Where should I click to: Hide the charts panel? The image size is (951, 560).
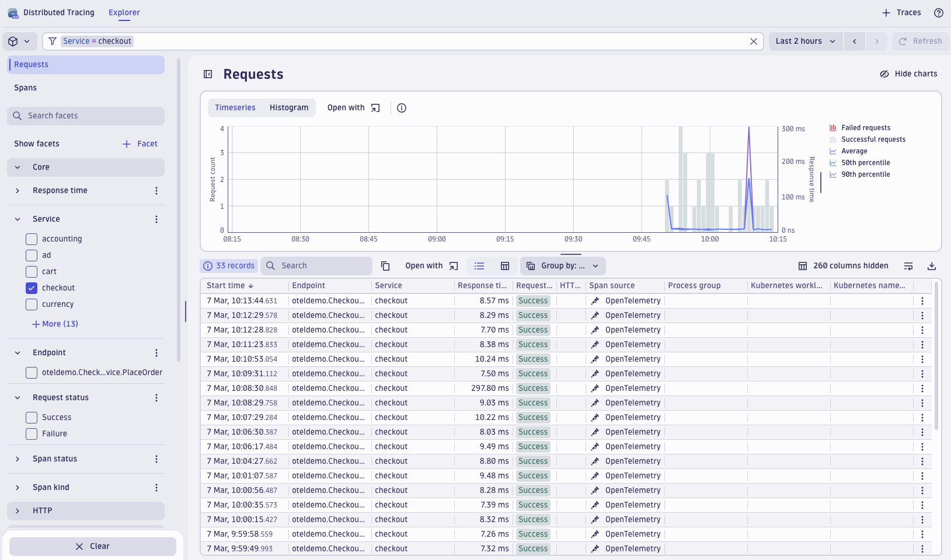908,73
